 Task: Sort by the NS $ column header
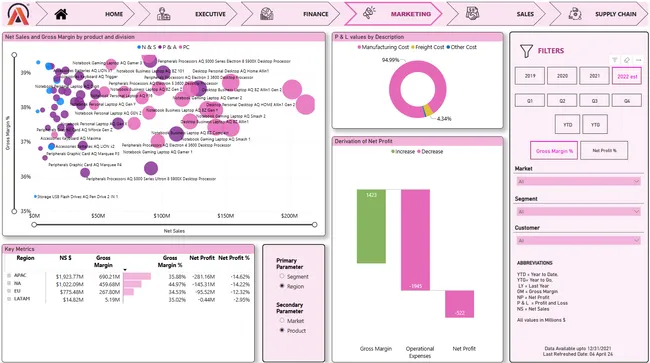coord(65,258)
